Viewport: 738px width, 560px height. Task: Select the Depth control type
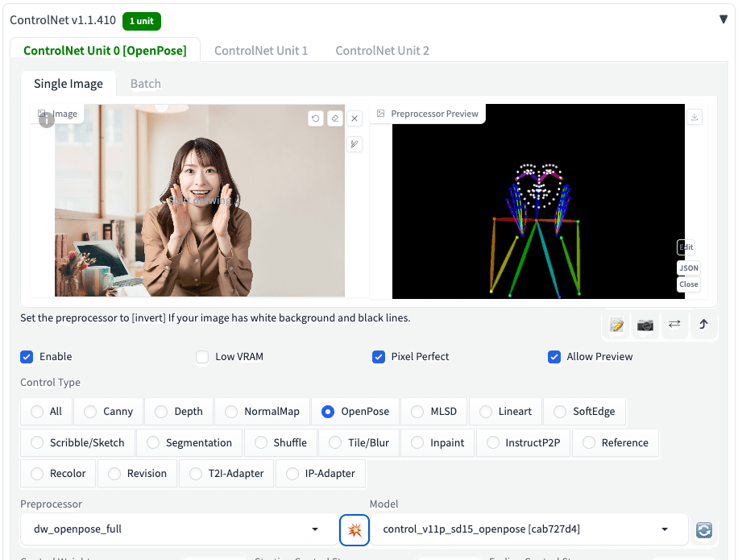coord(179,412)
